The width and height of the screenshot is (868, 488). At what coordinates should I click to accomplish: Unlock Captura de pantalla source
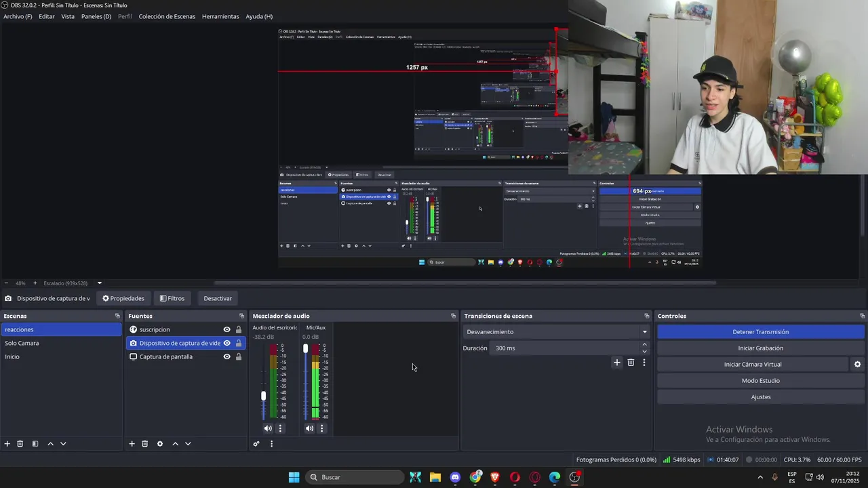(x=239, y=357)
